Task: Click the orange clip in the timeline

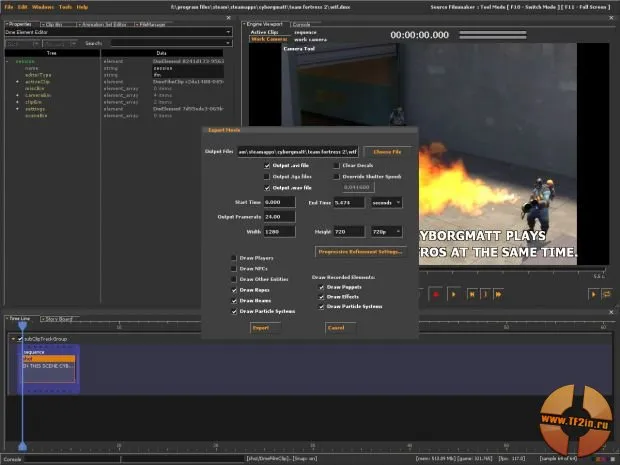Action: click(48, 358)
